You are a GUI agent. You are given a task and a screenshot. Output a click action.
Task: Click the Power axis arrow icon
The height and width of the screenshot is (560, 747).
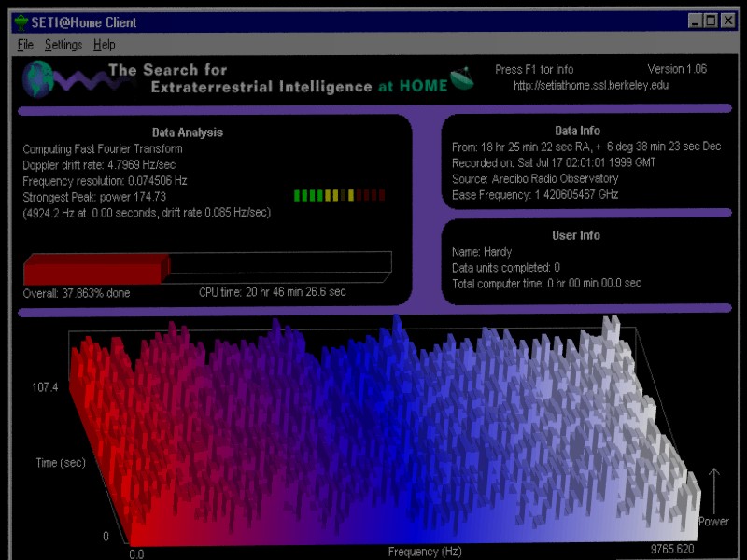pos(713,489)
